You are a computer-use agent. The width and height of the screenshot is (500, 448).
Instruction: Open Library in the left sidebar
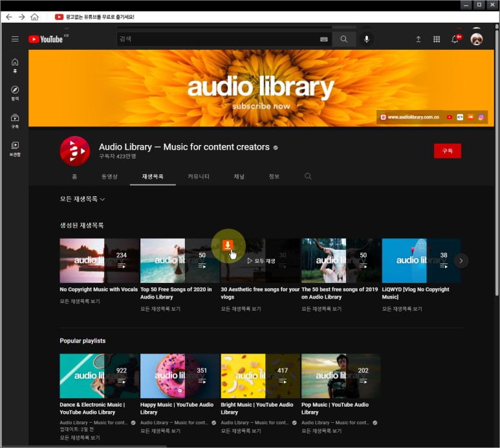tap(15, 149)
